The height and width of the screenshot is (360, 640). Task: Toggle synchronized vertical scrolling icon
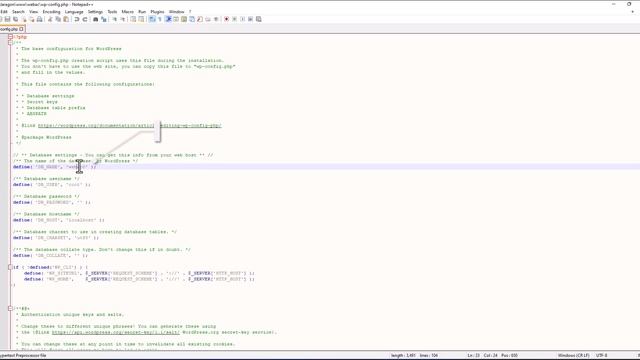[x=133, y=19]
